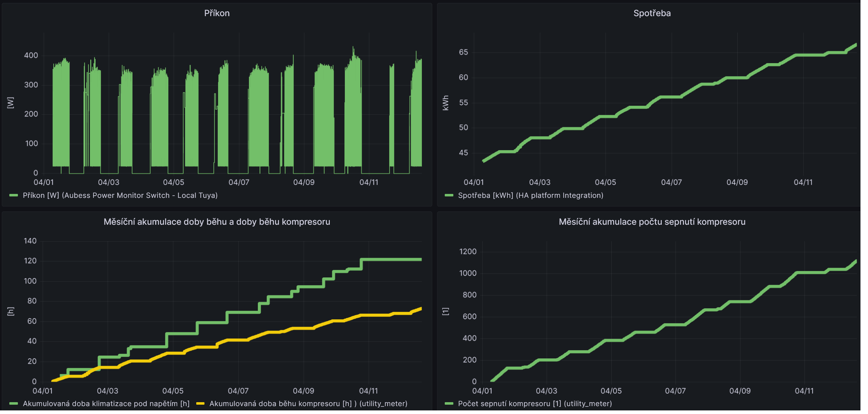Viewport: 868px width, 414px height.
Task: Click the 04/05 tick label in the Příkon chart
Action: [174, 182]
